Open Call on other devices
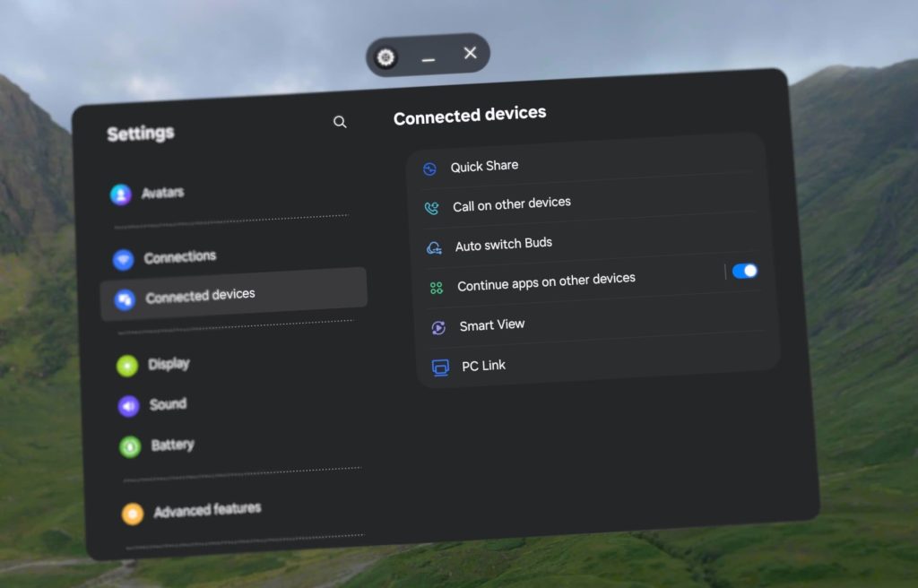 click(511, 205)
